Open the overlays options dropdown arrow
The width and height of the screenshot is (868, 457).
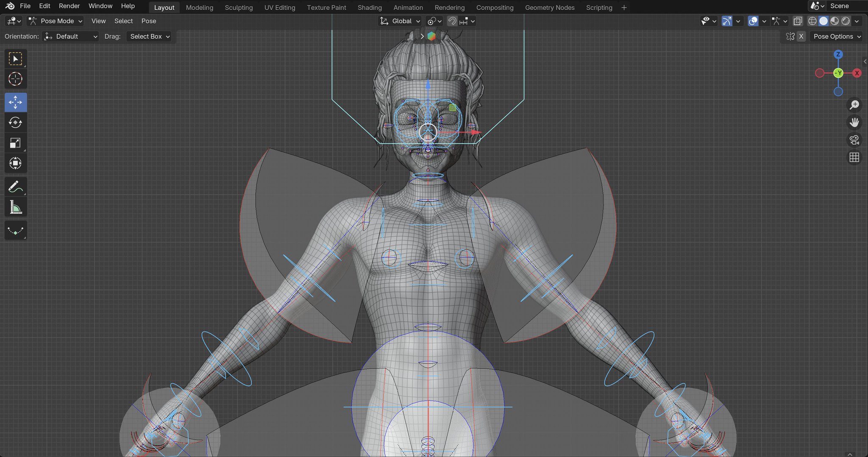tap(764, 21)
